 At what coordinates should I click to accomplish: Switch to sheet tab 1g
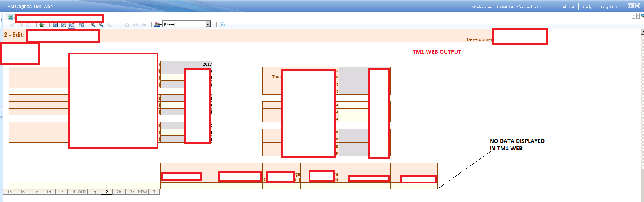click(94, 192)
